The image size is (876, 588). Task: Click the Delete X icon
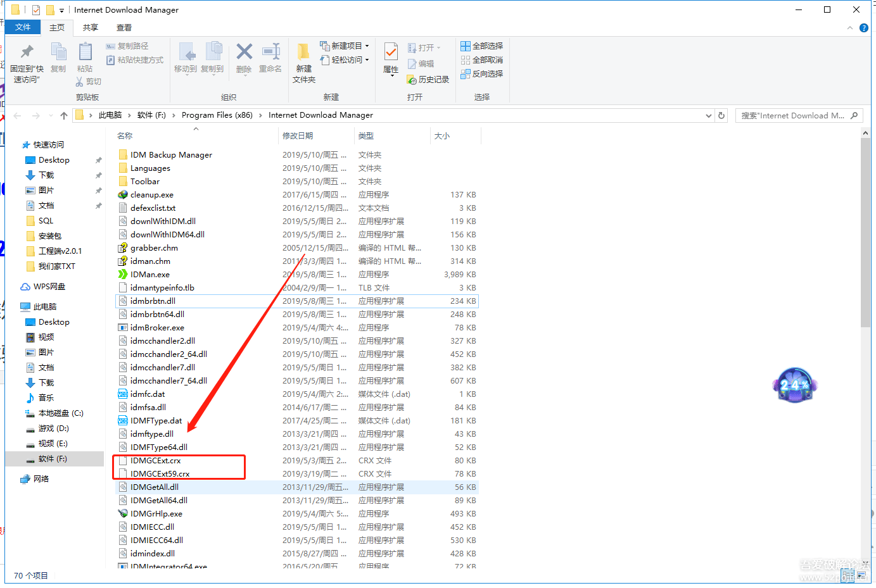(244, 51)
